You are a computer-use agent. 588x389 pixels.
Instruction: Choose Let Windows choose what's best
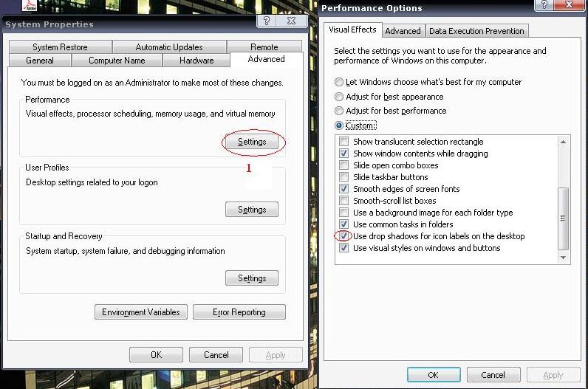point(339,82)
